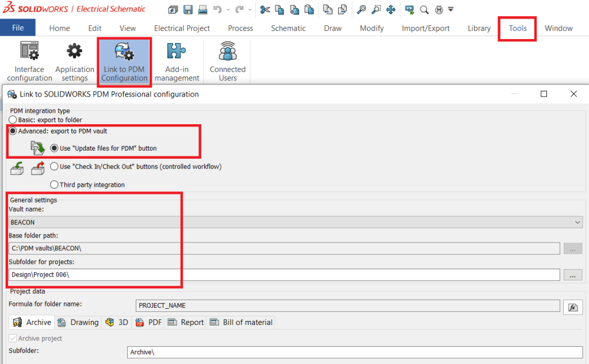This screenshot has width=589, height=364.
Task: Click the Formula for folder name field
Action: pyautogui.click(x=348, y=305)
